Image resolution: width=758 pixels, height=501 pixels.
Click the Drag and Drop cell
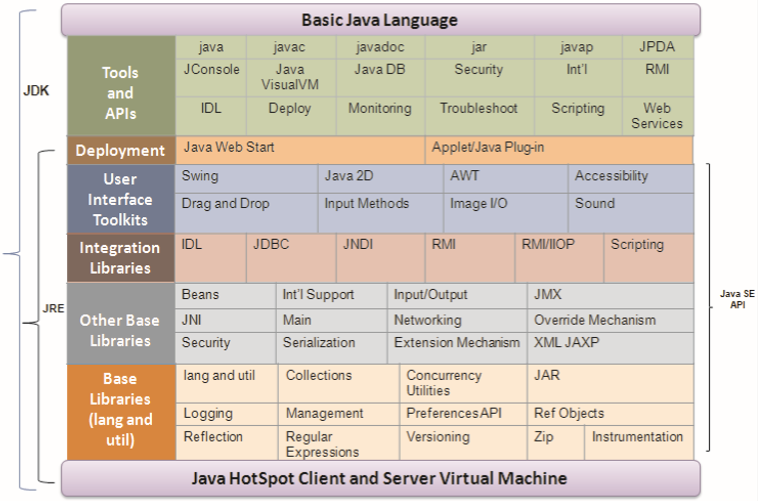coord(246,205)
